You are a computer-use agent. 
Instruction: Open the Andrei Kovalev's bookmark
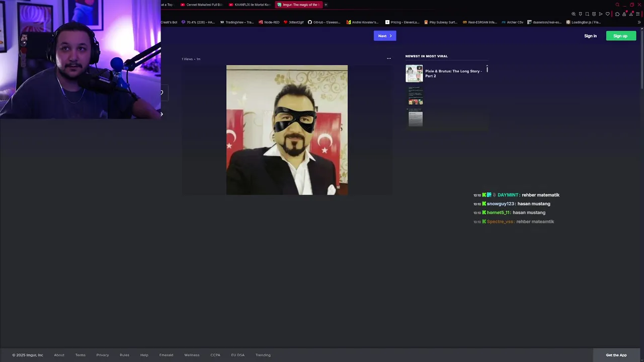point(363,22)
